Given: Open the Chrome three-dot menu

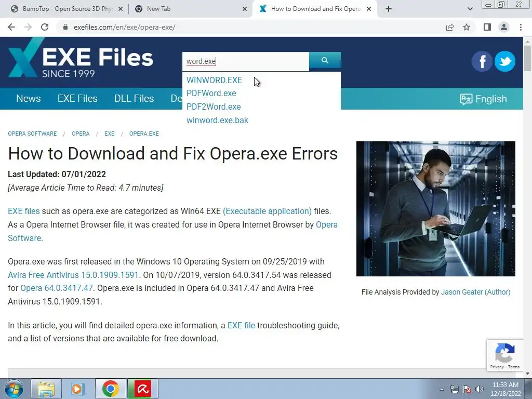Looking at the screenshot, I should (521, 27).
